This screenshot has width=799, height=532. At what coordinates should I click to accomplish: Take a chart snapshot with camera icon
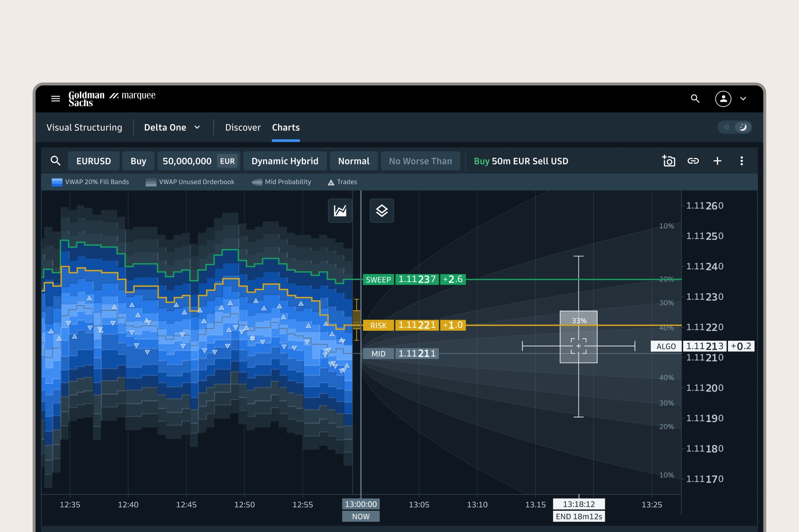[x=669, y=161]
